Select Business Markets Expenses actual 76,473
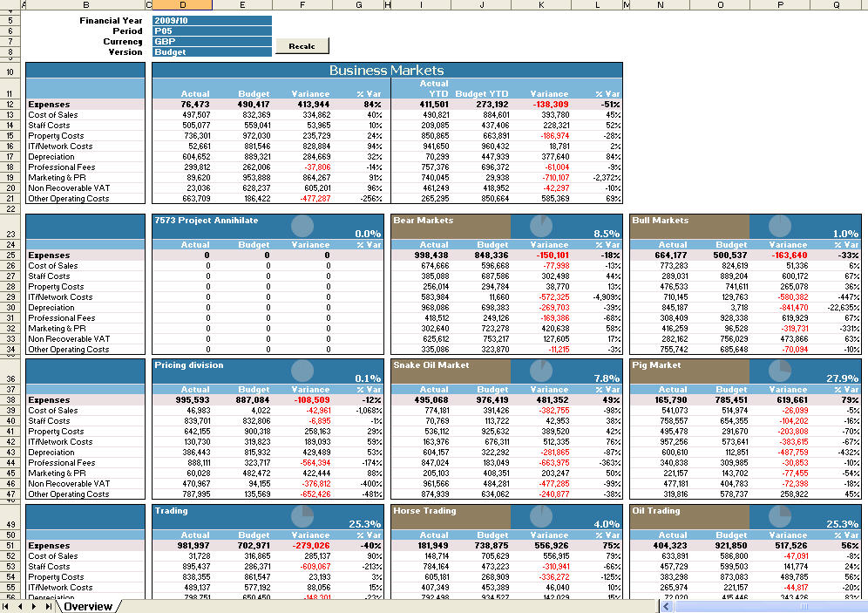The width and height of the screenshot is (868, 613). pyautogui.click(x=195, y=104)
